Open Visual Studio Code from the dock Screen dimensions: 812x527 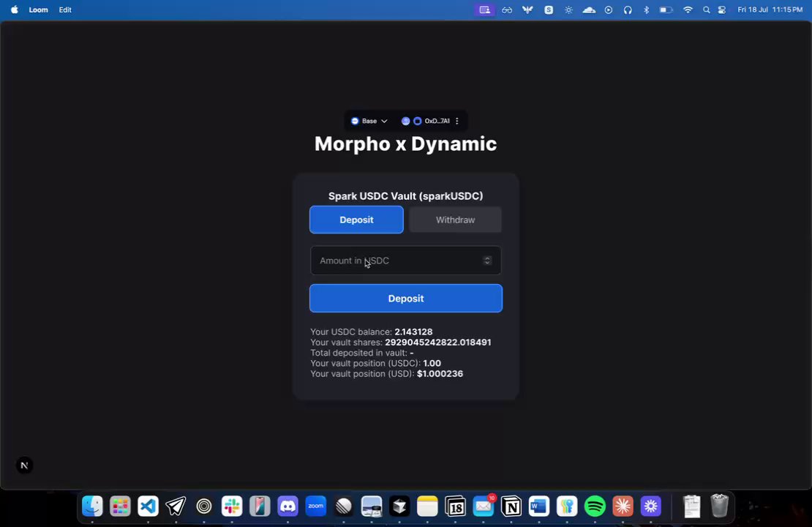pos(148,507)
